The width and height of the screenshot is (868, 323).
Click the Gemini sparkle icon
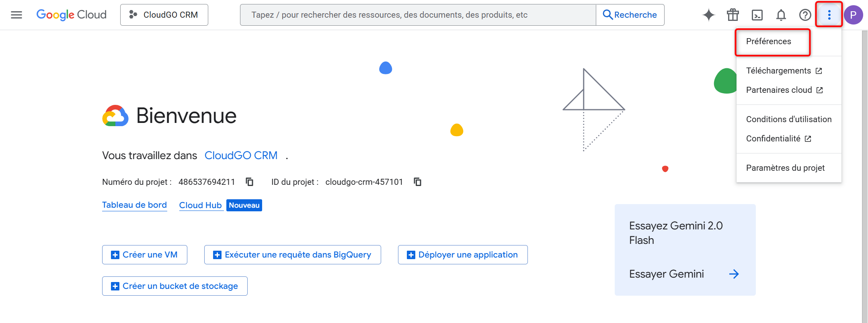click(x=708, y=15)
